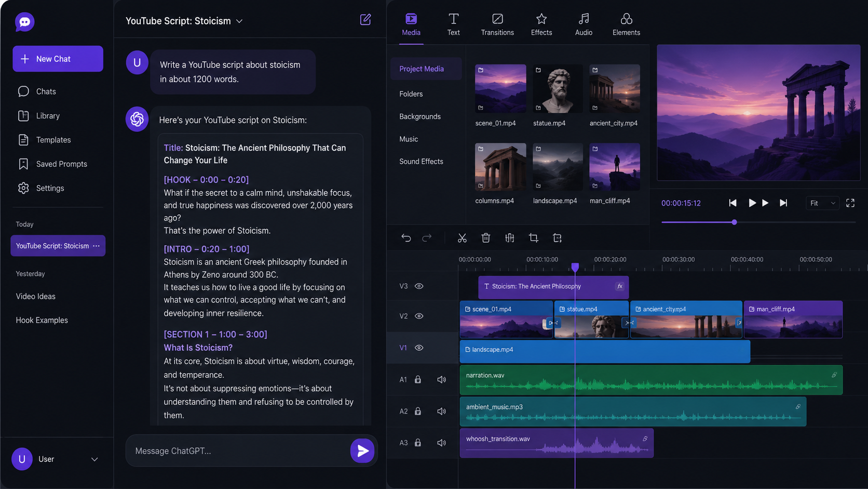Open the Effects tab
This screenshot has height=489, width=868.
(x=541, y=24)
